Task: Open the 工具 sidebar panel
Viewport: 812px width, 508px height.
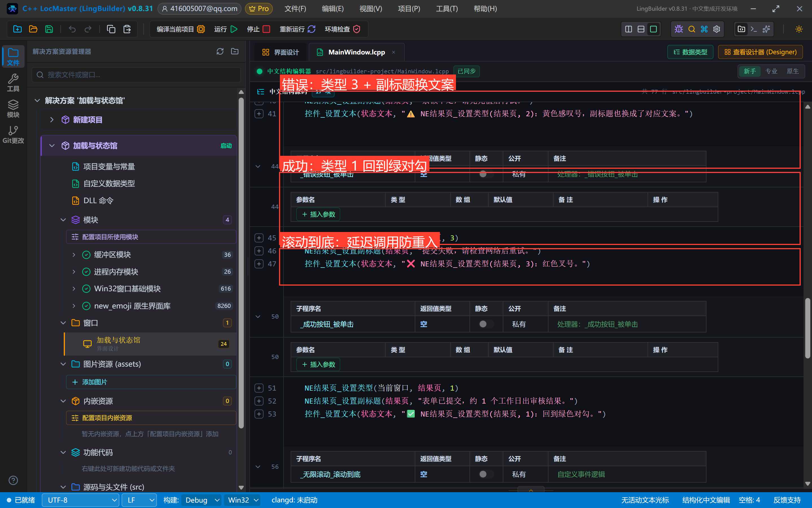Action: [13, 83]
